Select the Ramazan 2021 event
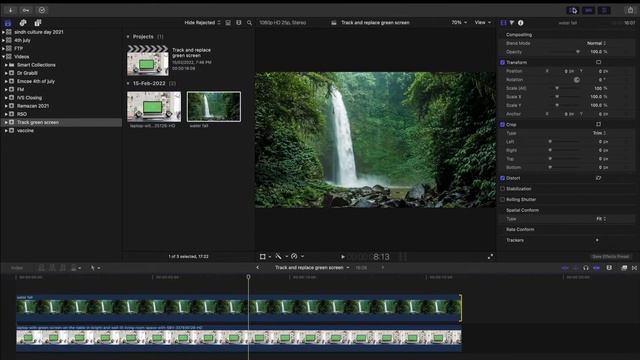 [33, 106]
